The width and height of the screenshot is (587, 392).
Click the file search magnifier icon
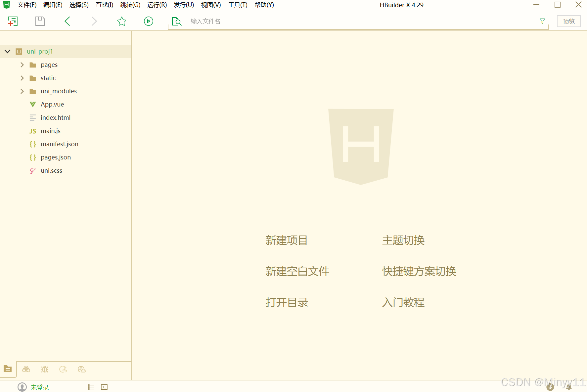pyautogui.click(x=177, y=22)
